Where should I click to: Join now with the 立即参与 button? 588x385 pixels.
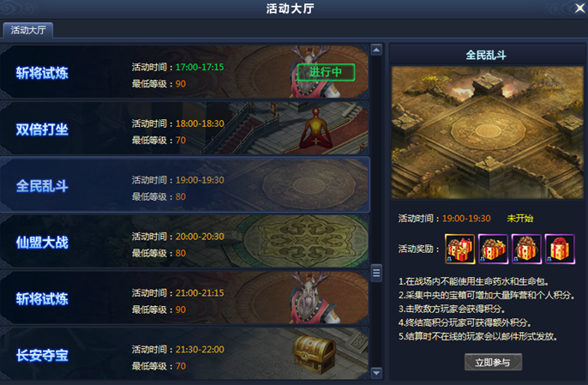[493, 362]
